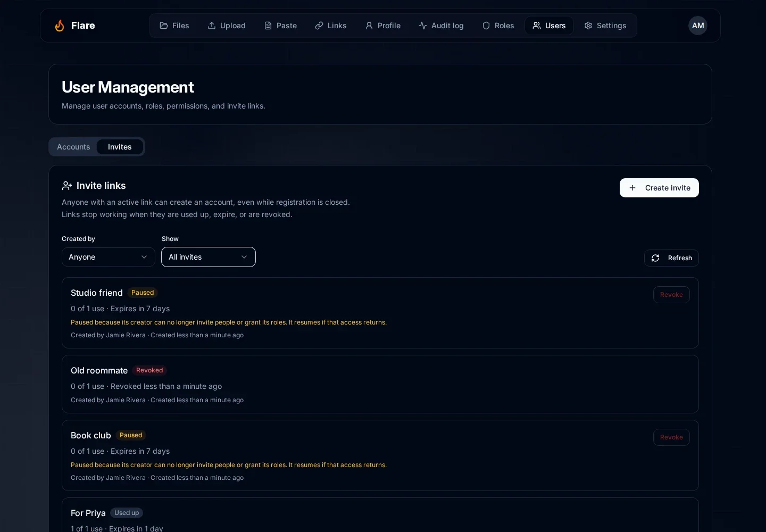The width and height of the screenshot is (766, 532).
Task: Select the Book club invite title
Action: coord(91,435)
